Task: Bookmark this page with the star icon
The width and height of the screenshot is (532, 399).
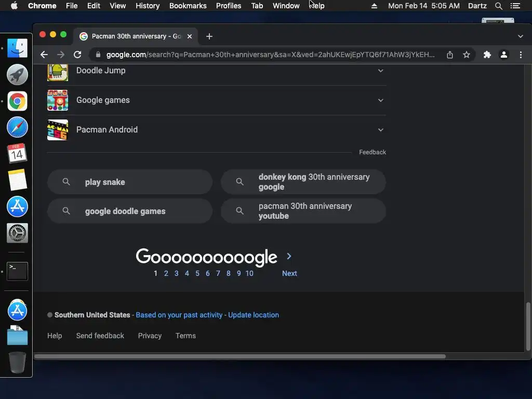Action: [x=467, y=55]
